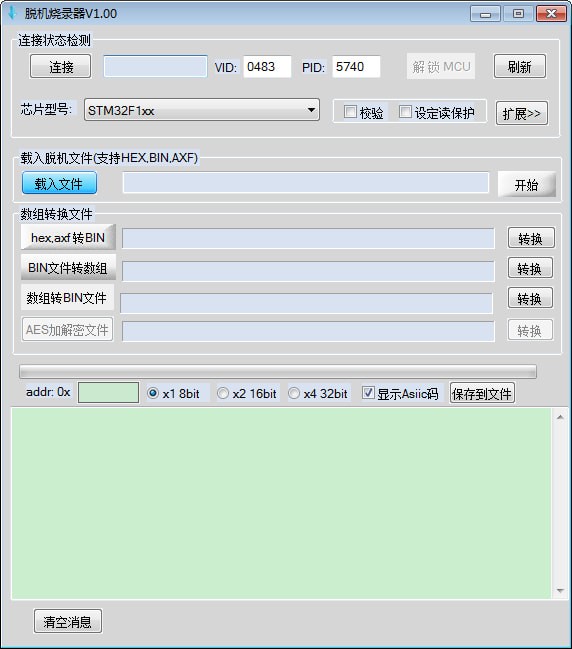Viewport: 572px width, 649px height.
Task: Uncheck the 显示Asiic码 checkbox
Action: click(x=368, y=393)
